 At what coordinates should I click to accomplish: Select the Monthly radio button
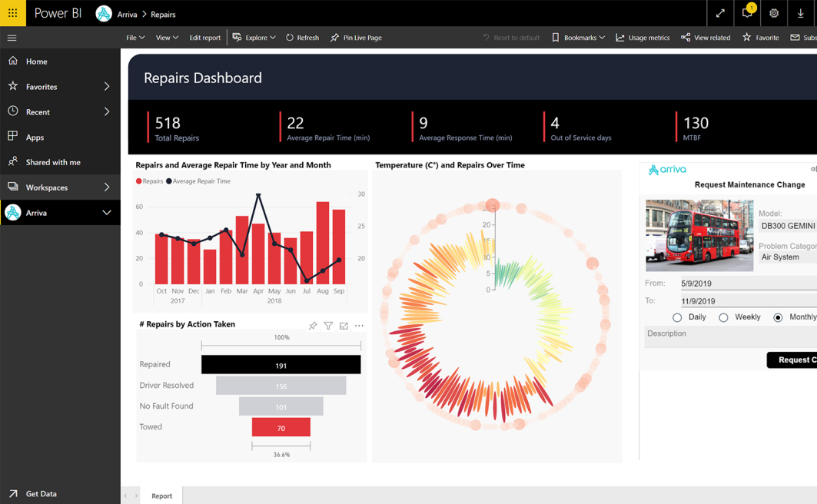778,317
